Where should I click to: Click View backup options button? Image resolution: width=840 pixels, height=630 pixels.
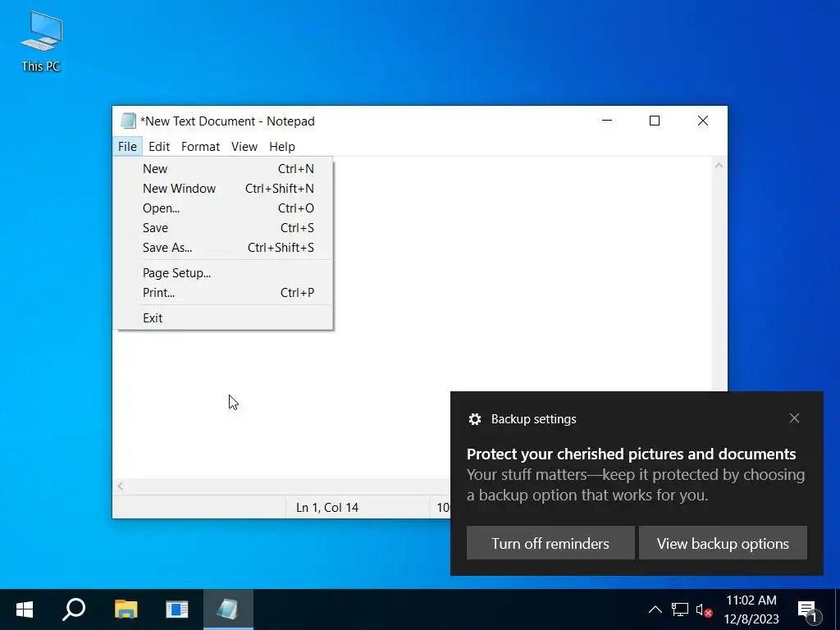click(724, 543)
